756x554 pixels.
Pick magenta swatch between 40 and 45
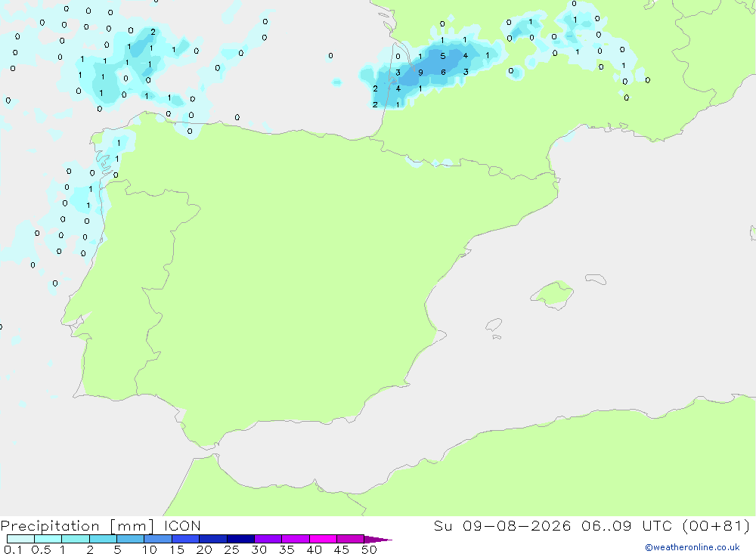tap(323, 539)
